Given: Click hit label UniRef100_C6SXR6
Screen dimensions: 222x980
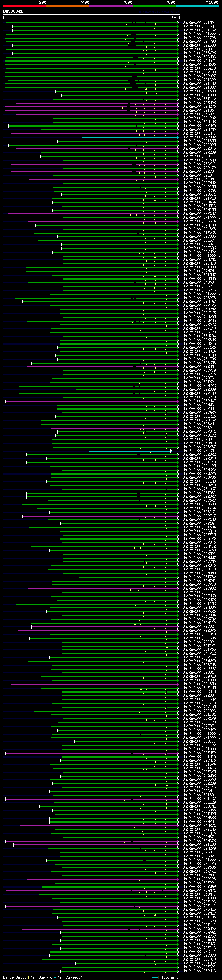Looking at the screenshot, I should coord(199,53).
